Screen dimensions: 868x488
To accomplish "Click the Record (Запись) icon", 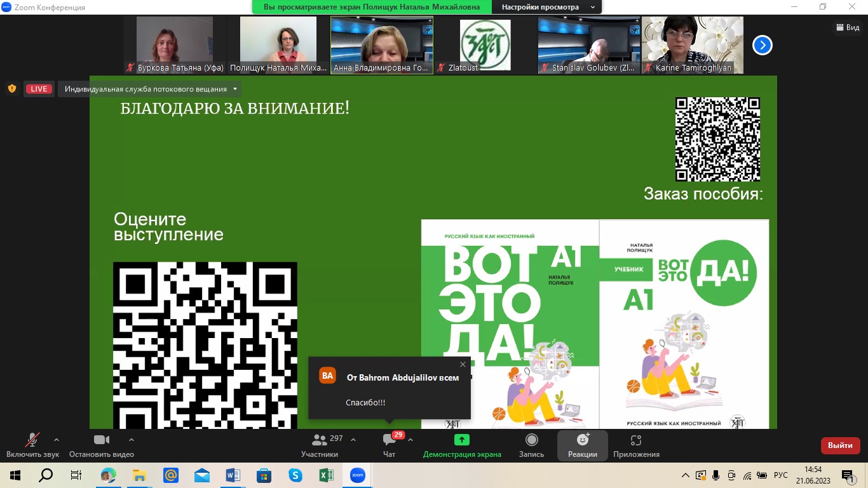I will coord(531,440).
